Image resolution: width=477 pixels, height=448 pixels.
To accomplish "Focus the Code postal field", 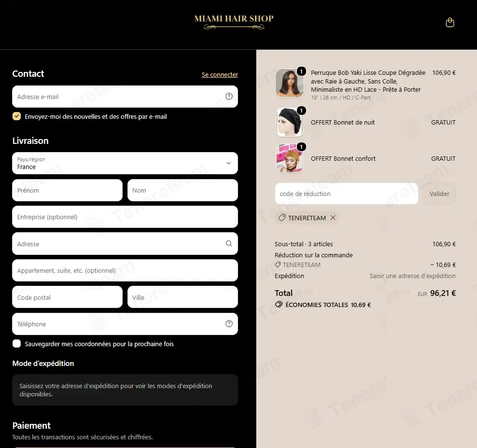I will coord(67,297).
